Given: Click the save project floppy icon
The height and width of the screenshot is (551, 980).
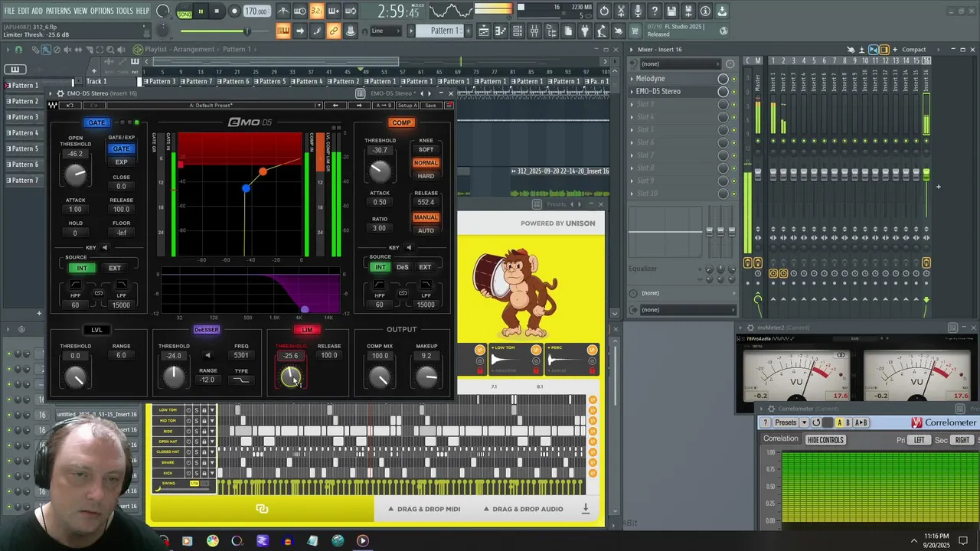Looking at the screenshot, I should (x=671, y=11).
